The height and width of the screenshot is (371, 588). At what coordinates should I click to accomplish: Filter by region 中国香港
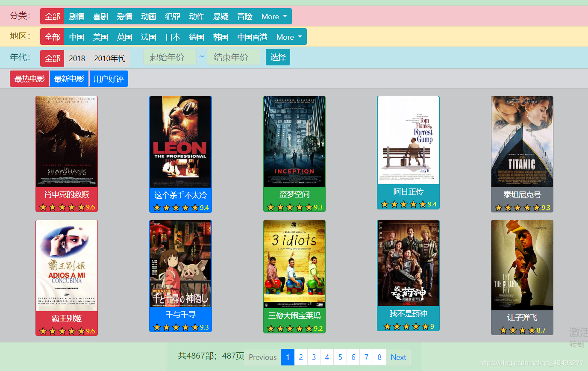pyautogui.click(x=252, y=37)
